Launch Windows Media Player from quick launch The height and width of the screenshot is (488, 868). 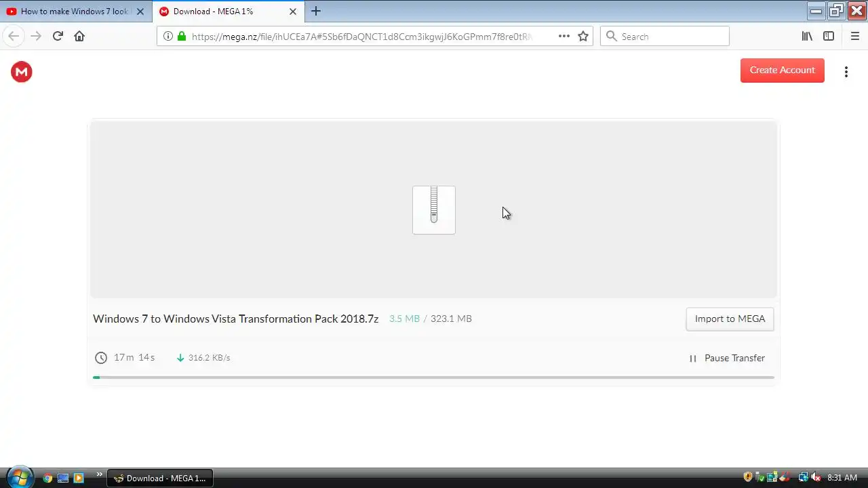78,478
